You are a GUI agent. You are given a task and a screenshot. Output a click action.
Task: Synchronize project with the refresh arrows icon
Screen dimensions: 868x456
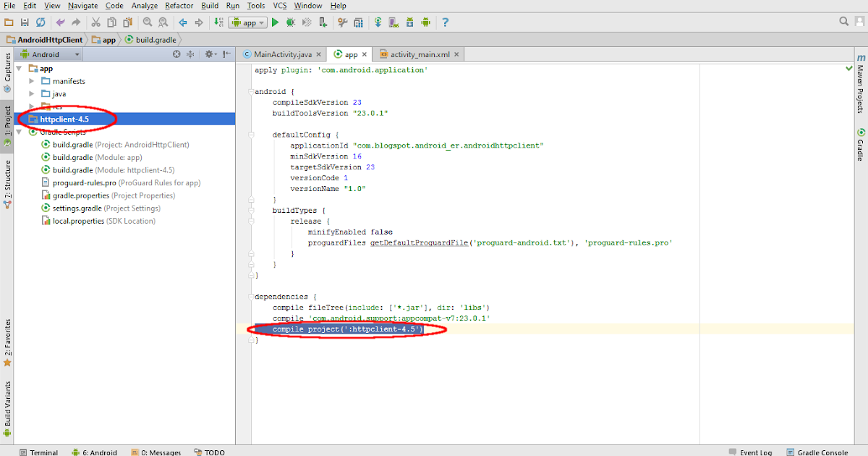[41, 22]
